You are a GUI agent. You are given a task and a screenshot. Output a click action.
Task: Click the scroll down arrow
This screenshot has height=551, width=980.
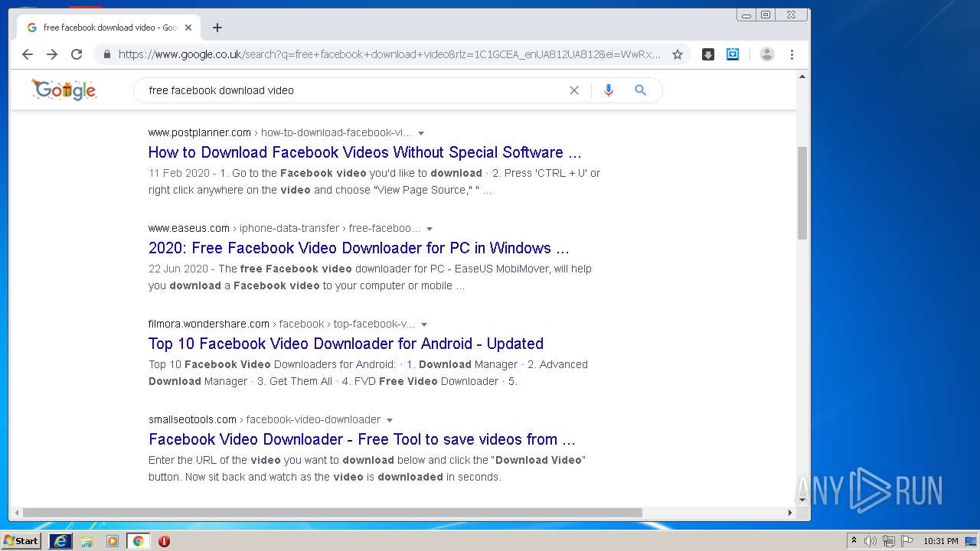click(x=802, y=500)
